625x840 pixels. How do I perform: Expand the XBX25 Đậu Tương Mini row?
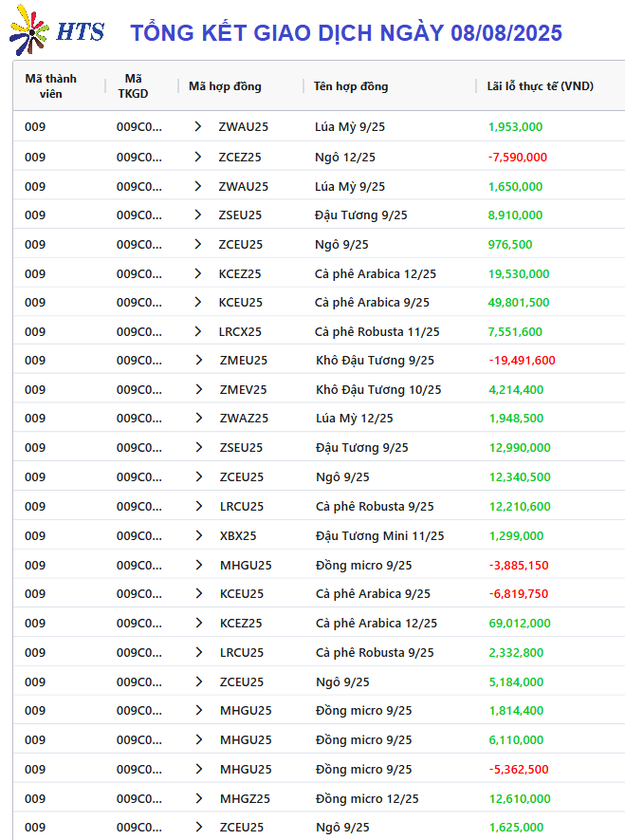tap(199, 535)
